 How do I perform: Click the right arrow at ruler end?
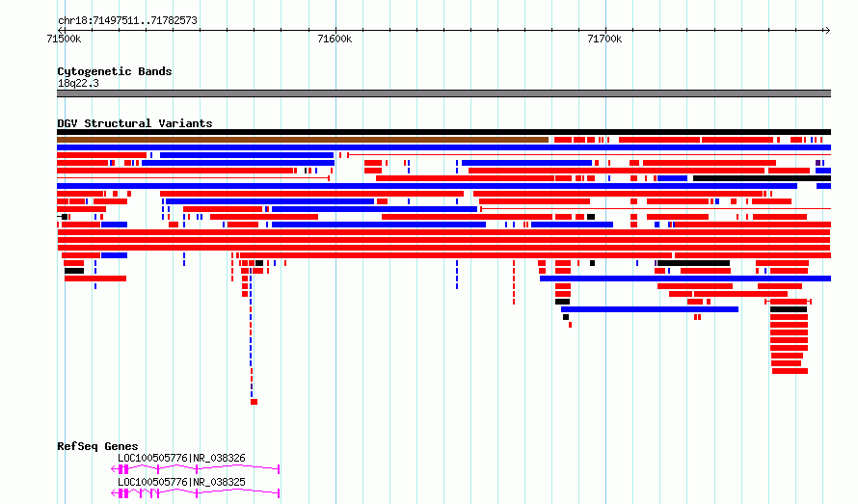point(827,30)
